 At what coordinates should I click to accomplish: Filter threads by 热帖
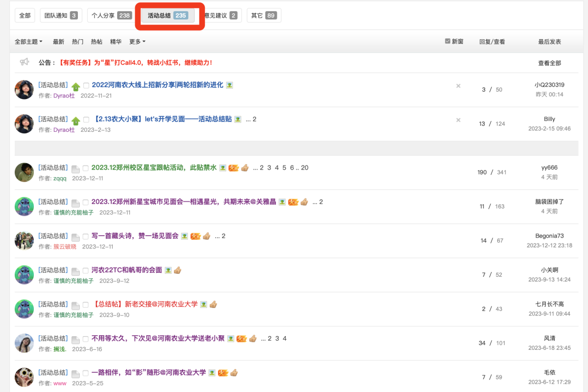(x=97, y=42)
